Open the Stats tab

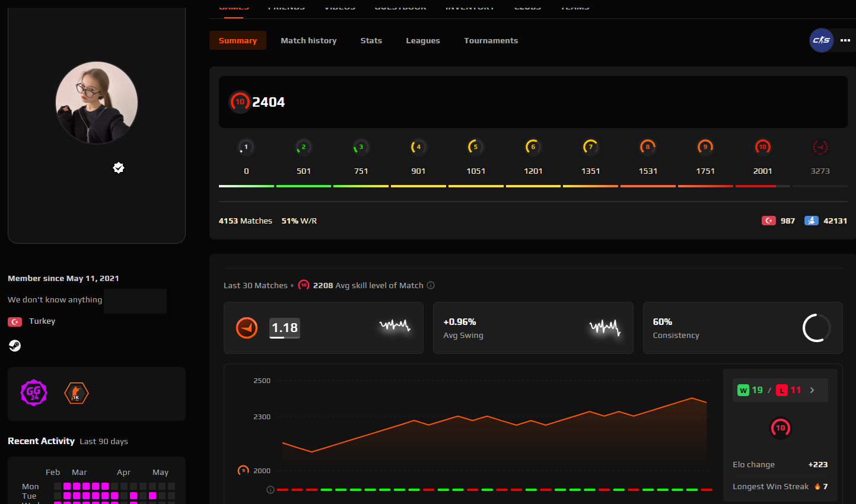click(371, 40)
